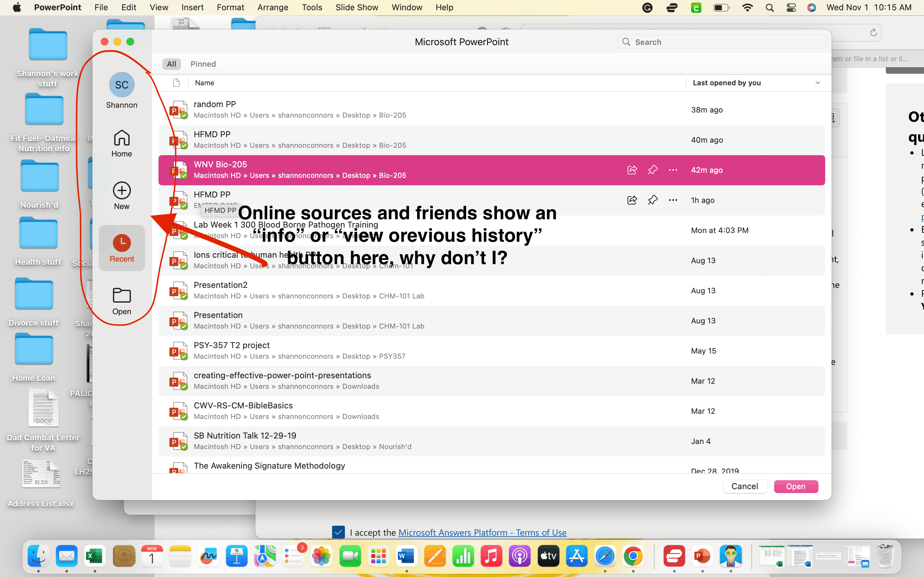This screenshot has height=577, width=924.
Task: Click the Open button in dialog
Action: (x=796, y=486)
